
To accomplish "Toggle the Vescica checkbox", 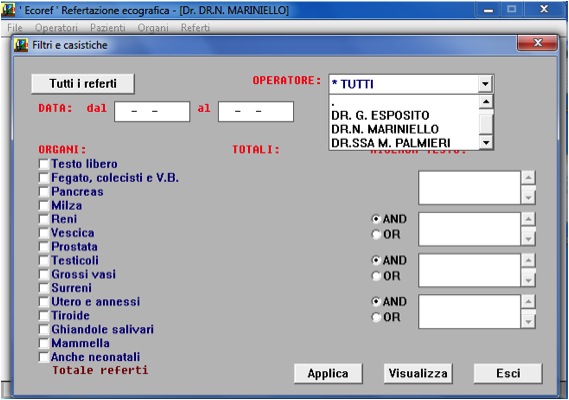I will [44, 233].
